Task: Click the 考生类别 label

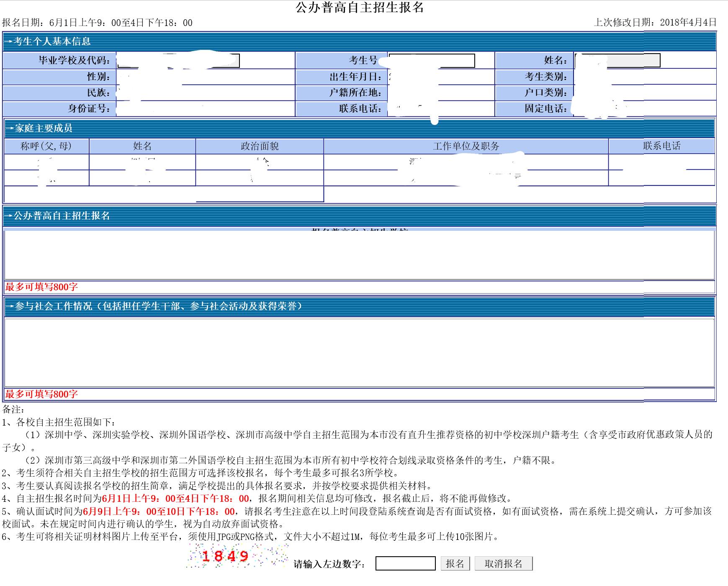Action: [546, 77]
